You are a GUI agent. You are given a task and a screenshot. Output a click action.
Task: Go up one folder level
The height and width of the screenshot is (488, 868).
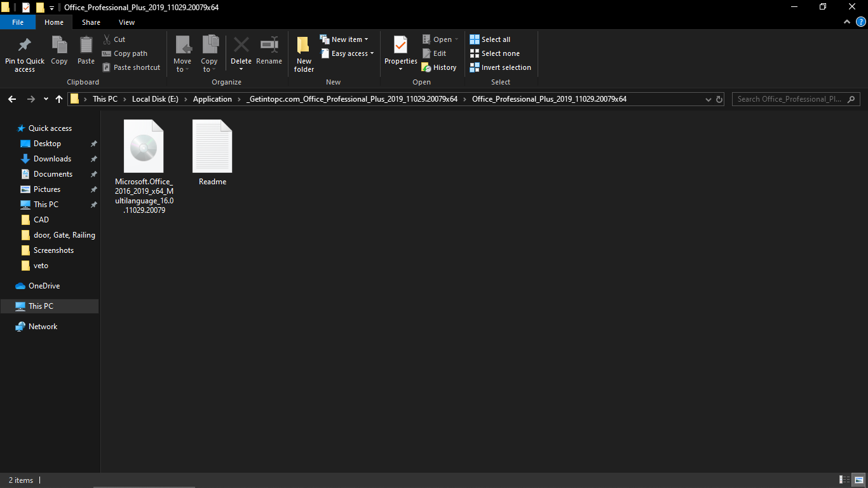(59, 99)
